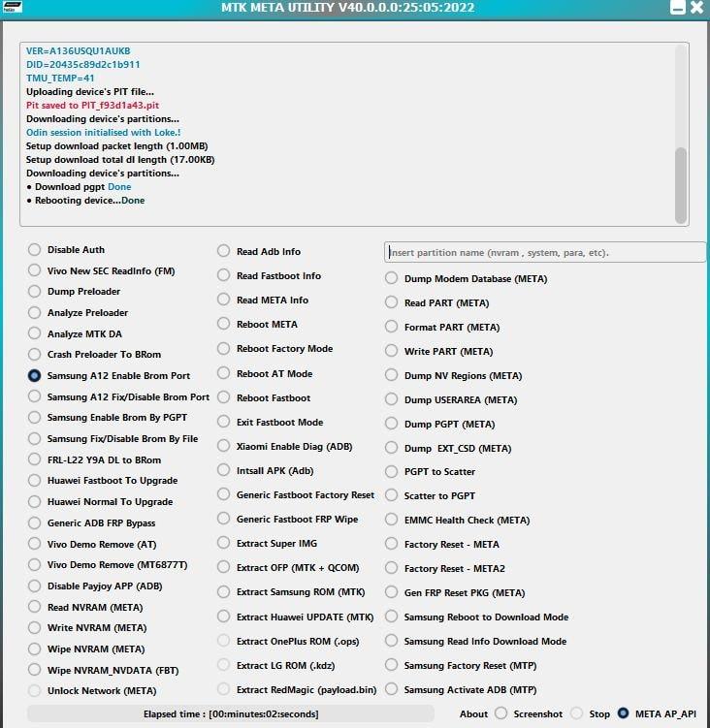
Task: Select Samsung A12 Enable Brom Port
Action: (x=34, y=375)
